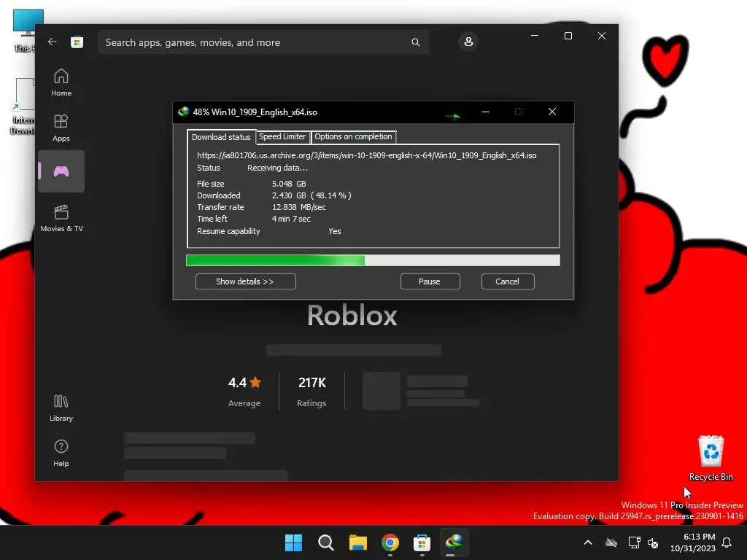This screenshot has height=560, width=747.
Task: Click the Search apps, games, movies field
Action: (263, 42)
